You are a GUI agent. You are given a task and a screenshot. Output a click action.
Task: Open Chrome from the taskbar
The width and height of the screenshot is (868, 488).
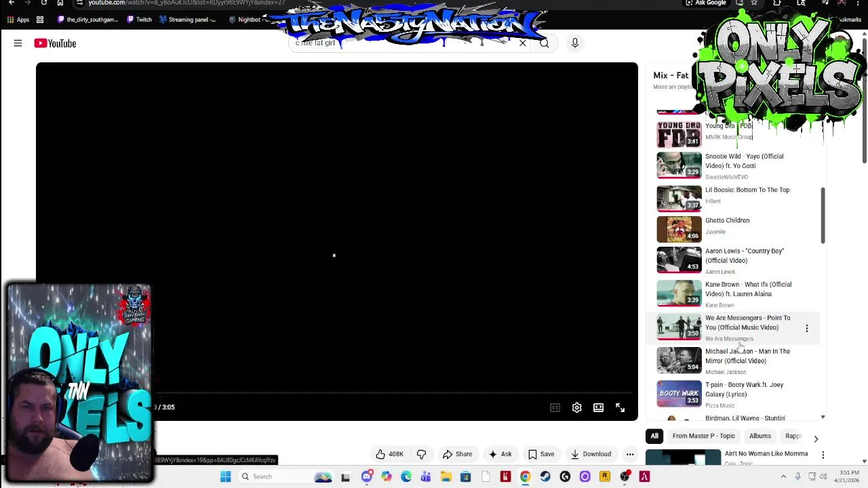(525, 476)
